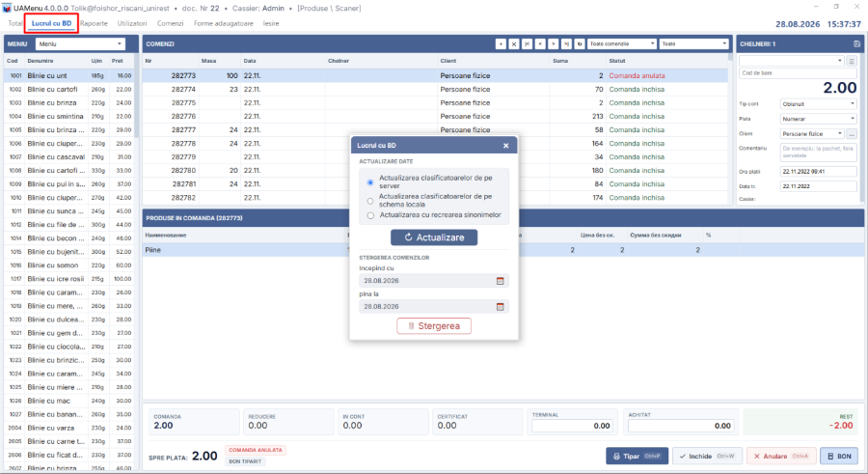The image size is (868, 474).
Task: Close the Lucrul cu BD dialog
Action: (x=505, y=145)
